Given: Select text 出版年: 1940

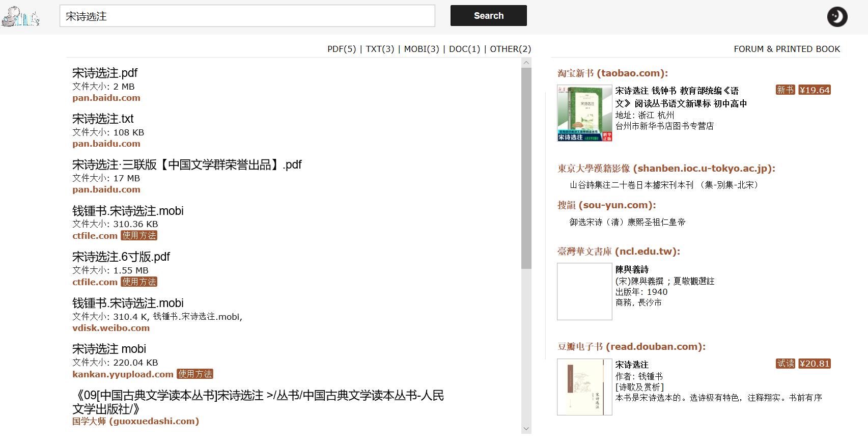Looking at the screenshot, I should pyautogui.click(x=641, y=292).
